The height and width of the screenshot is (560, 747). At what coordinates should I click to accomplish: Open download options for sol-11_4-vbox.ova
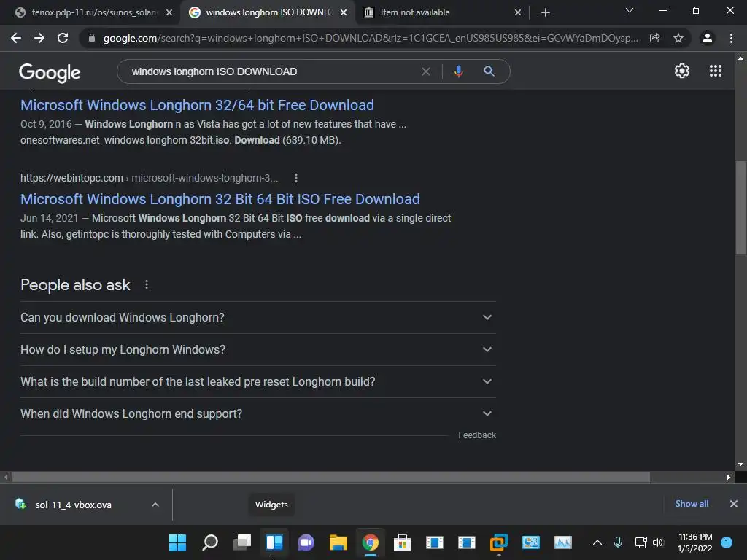155,505
